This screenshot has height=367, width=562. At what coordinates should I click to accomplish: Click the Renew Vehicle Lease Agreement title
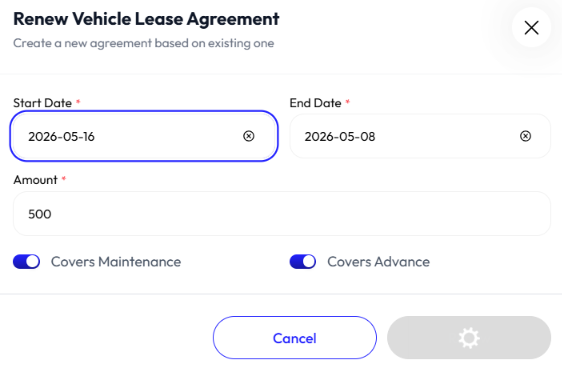click(x=146, y=19)
